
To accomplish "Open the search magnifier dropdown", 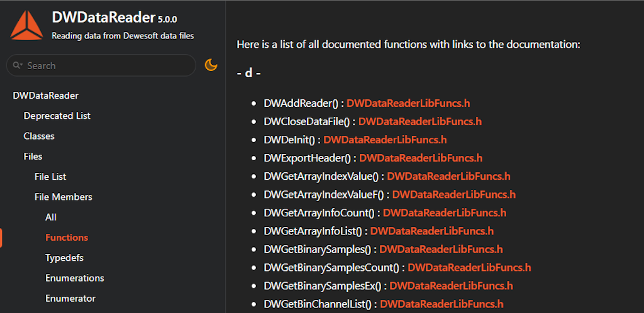I will 18,65.
